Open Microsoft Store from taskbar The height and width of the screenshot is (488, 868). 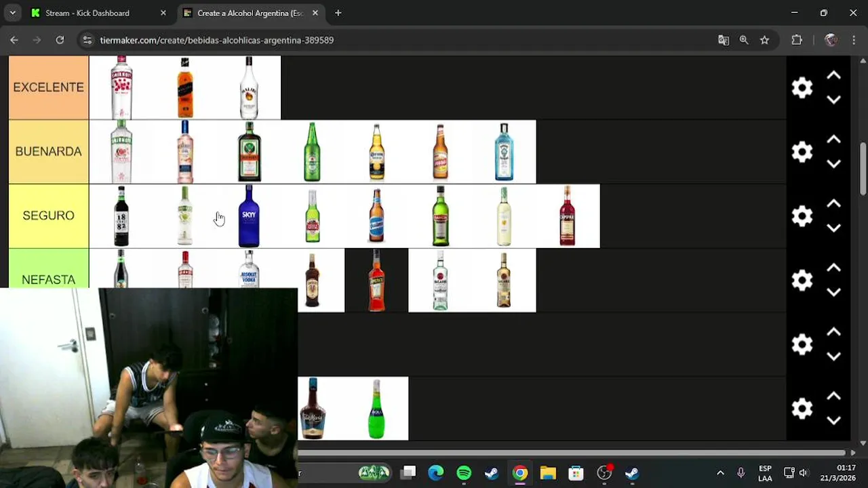[576, 472]
